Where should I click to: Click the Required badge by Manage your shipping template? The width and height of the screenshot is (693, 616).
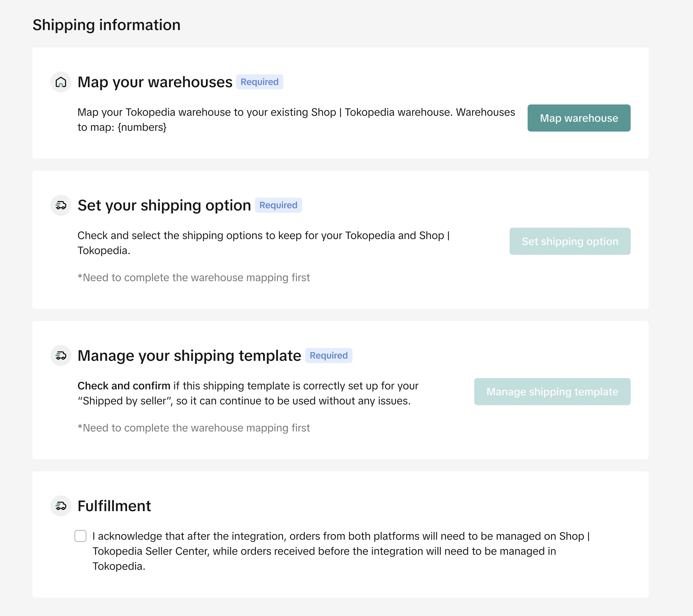coord(328,356)
